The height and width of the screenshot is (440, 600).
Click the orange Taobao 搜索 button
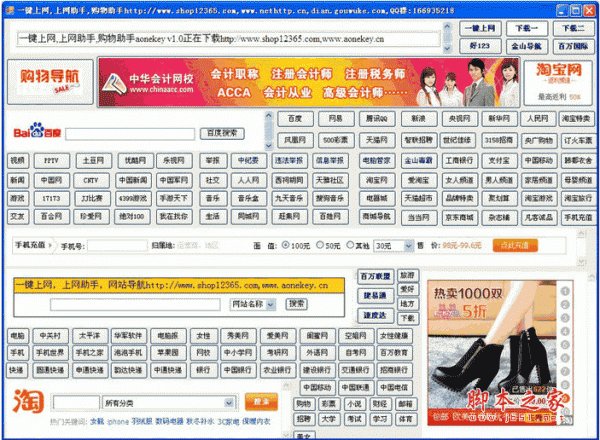click(261, 401)
